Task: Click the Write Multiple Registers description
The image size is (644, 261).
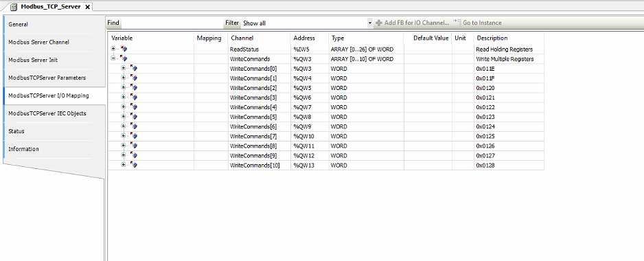Action: [x=509, y=59]
